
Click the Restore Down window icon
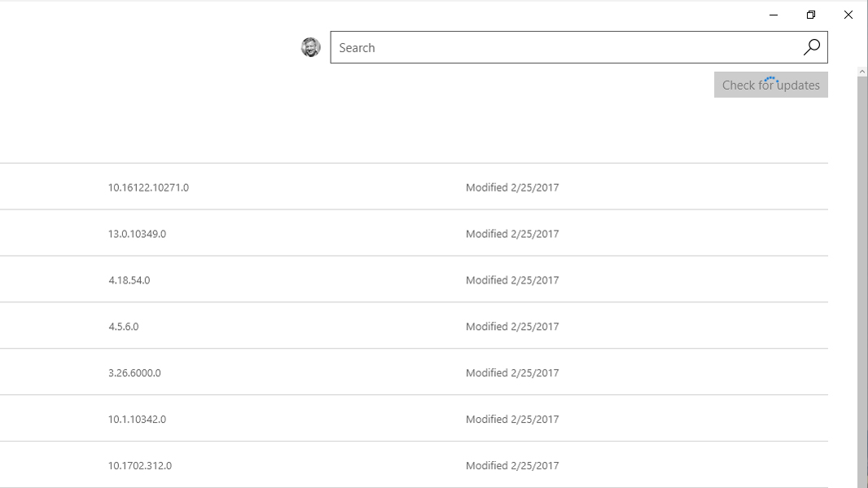810,14
